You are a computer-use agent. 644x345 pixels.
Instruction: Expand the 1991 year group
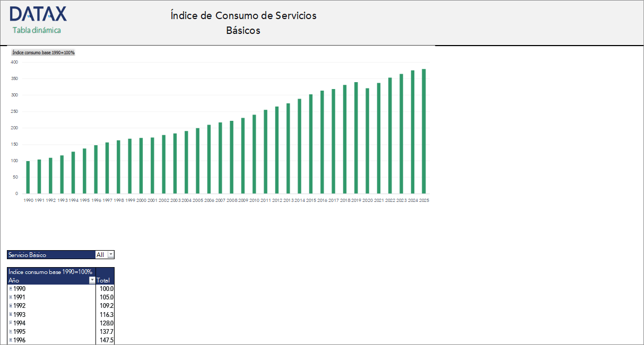coord(10,297)
